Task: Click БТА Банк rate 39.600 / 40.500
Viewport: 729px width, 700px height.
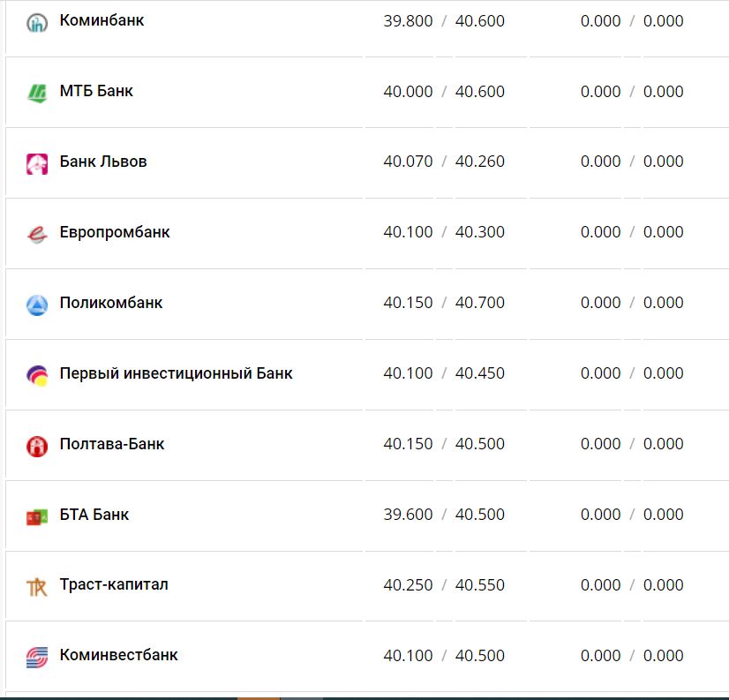Action: point(444,515)
